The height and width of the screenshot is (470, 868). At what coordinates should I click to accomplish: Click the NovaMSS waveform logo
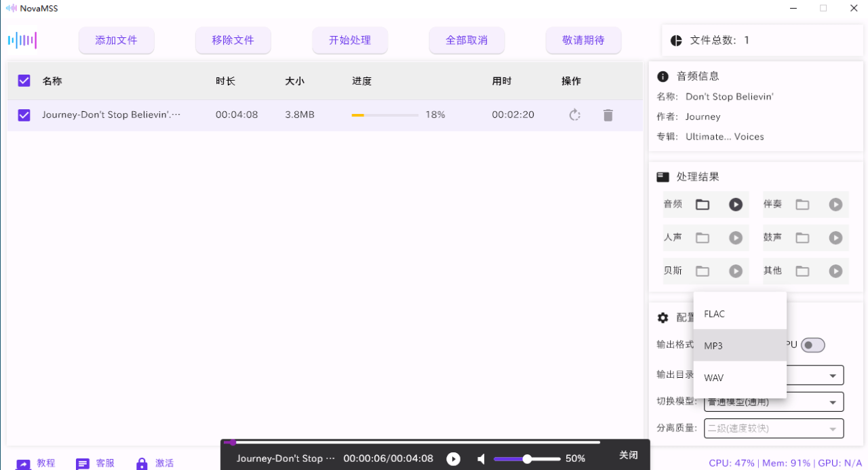point(22,40)
